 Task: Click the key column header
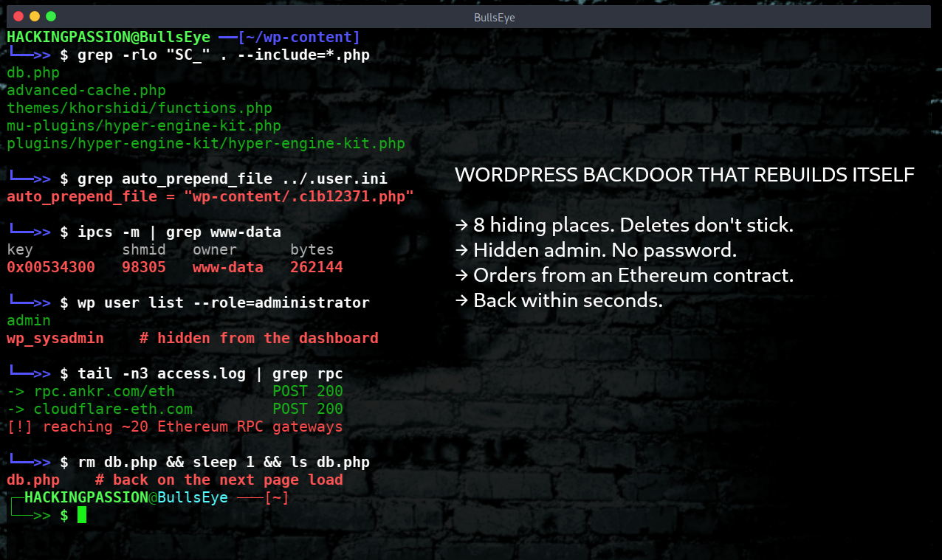[x=20, y=249]
